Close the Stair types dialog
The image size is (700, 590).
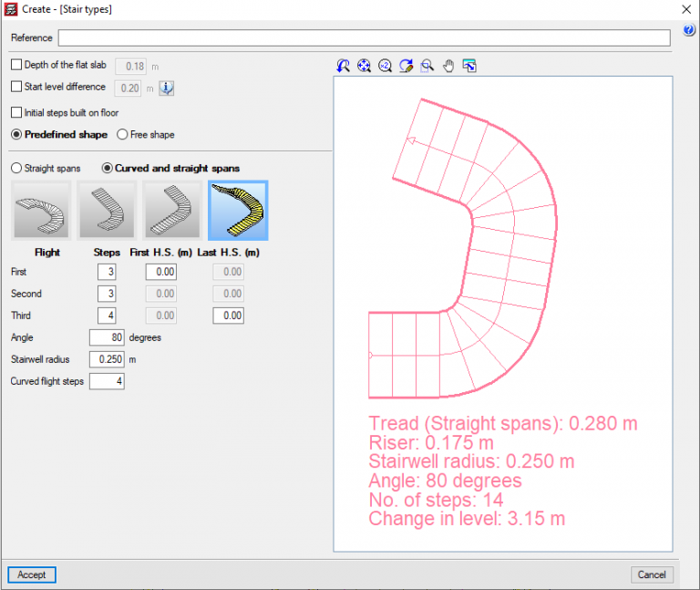pyautogui.click(x=686, y=9)
